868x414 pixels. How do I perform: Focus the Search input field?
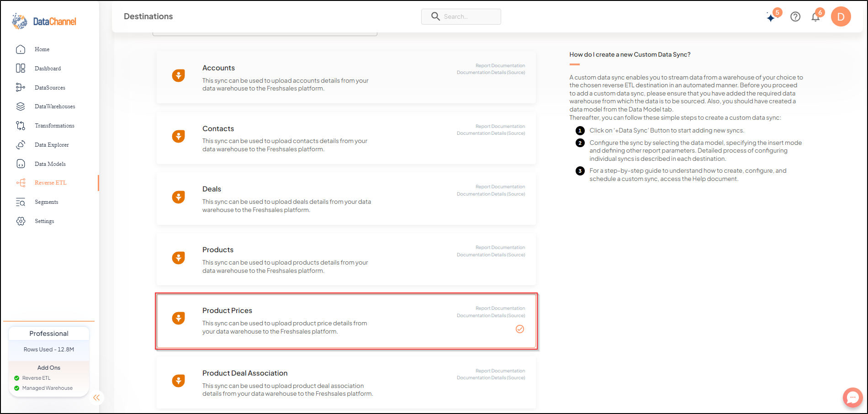pos(461,16)
